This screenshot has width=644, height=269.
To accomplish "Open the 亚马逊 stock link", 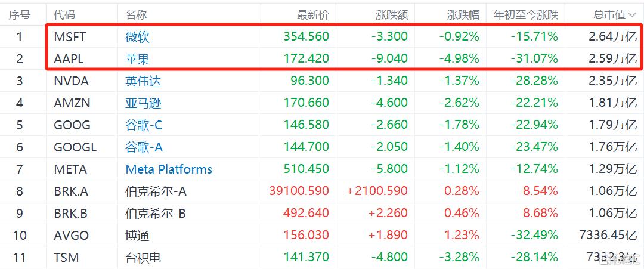I will pyautogui.click(x=143, y=103).
